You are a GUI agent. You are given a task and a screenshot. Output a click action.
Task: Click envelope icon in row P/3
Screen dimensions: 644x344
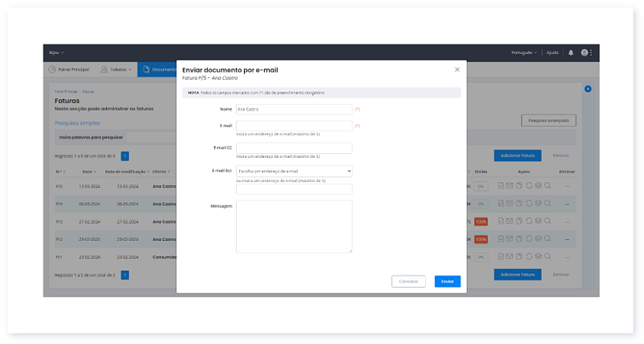pyautogui.click(x=510, y=221)
